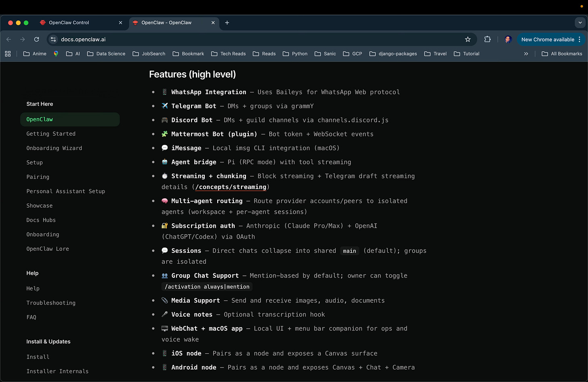
Task: Open the Chrome three-dot menu
Action: click(x=580, y=39)
